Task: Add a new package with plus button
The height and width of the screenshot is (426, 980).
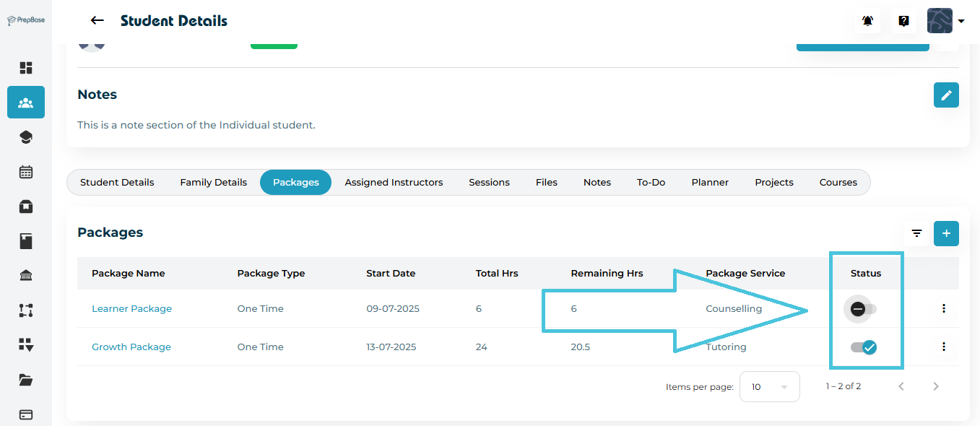Action: (x=945, y=233)
